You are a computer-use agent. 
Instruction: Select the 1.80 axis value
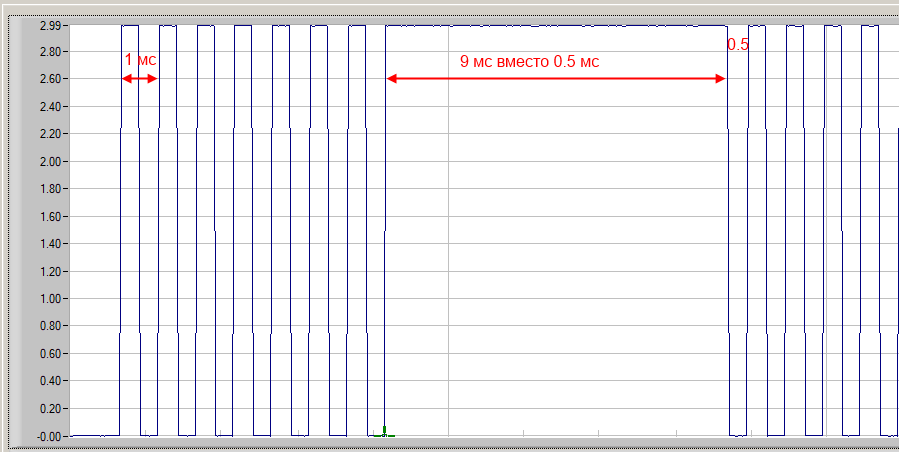(50, 189)
